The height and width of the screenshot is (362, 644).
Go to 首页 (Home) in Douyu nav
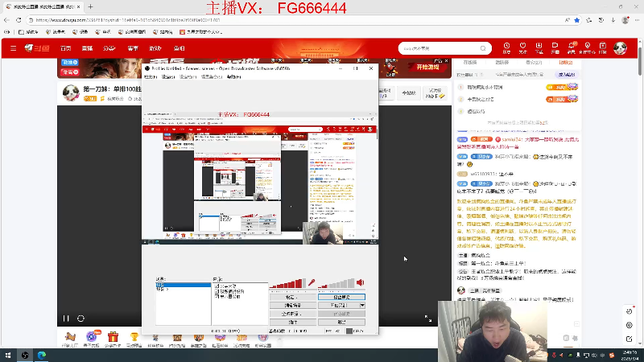tap(66, 48)
